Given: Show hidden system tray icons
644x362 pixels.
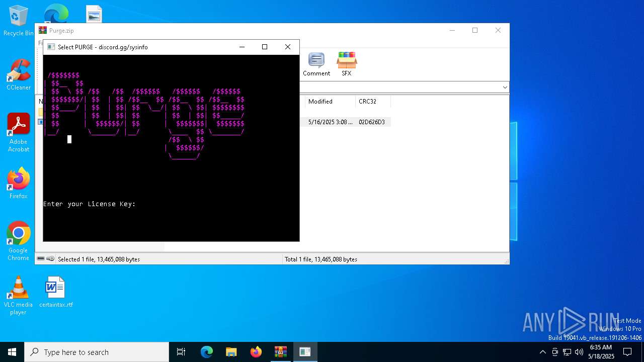Looking at the screenshot, I should [542, 352].
